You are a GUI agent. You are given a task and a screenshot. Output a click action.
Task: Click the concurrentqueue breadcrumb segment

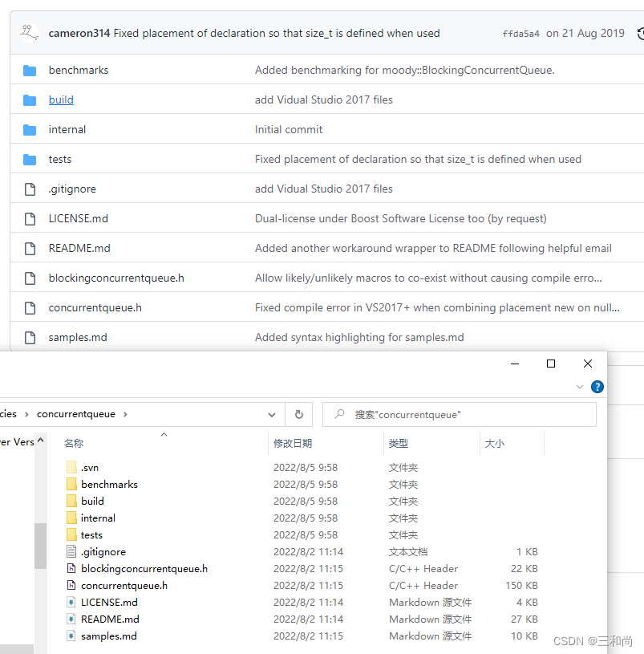coord(78,415)
